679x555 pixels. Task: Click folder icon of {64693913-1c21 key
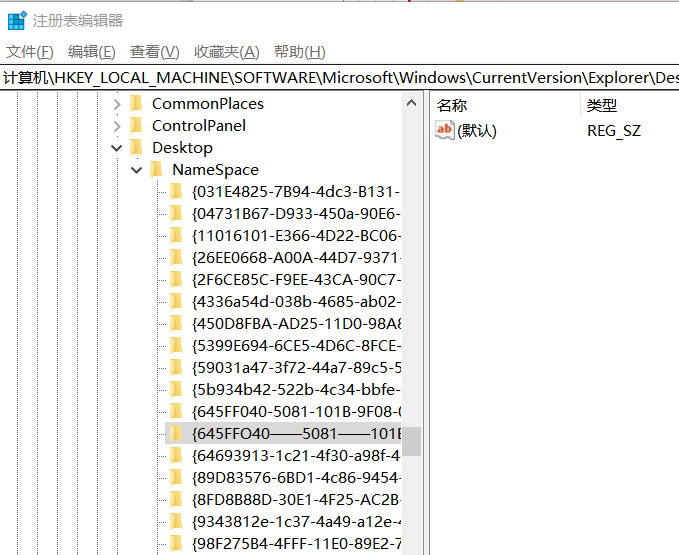[176, 455]
